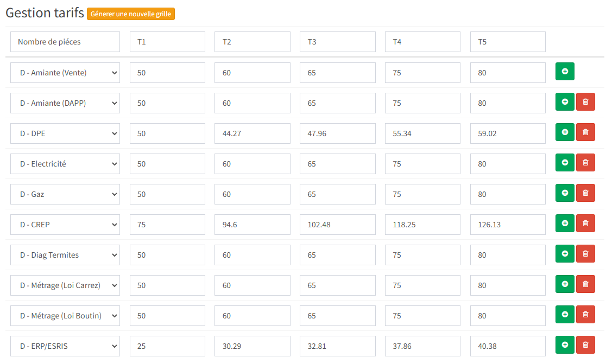Delete the ERP/ESRIS row
The image size is (606, 364).
coord(585,344)
